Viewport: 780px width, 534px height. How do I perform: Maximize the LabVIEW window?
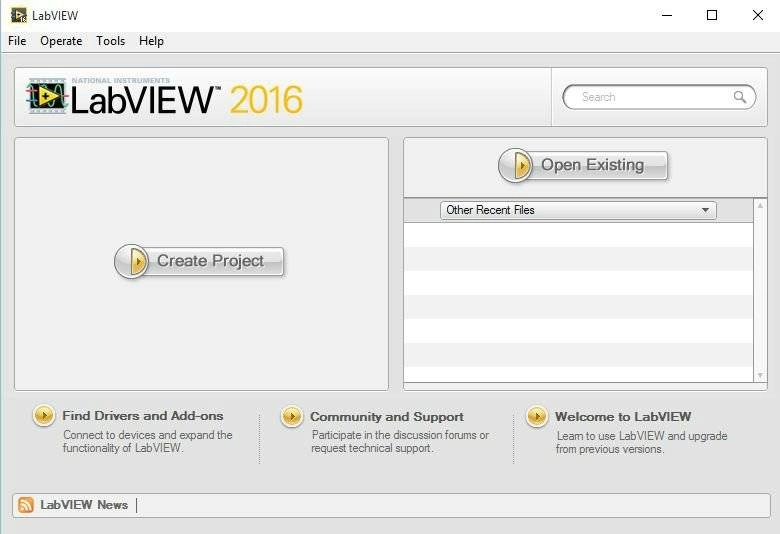click(712, 15)
